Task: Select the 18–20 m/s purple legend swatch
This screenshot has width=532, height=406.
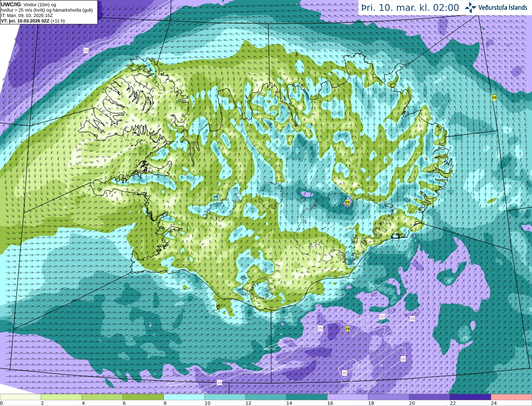Action: click(x=389, y=397)
